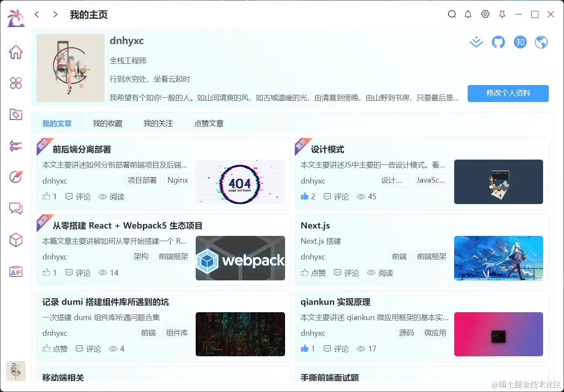The height and width of the screenshot is (392, 564).
Task: Click the 源码 tag
Action: (x=406, y=333)
